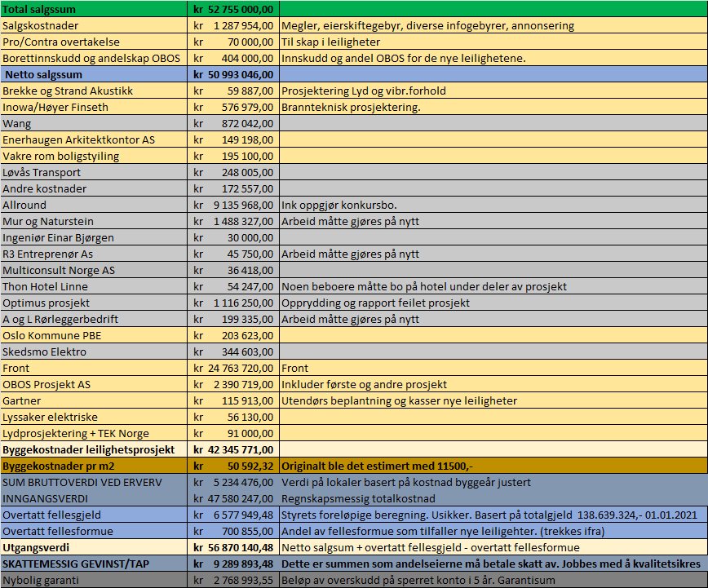Select 'SUM BRUTTOVERDI VED ERVERV' cell
Viewport: 708px width, 588px height.
pos(94,482)
